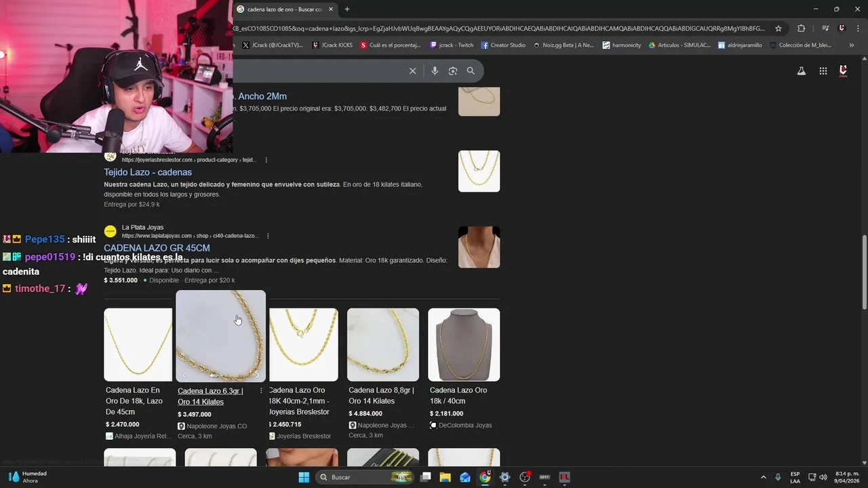
Task: Show more bookmarks chevron
Action: click(852, 45)
